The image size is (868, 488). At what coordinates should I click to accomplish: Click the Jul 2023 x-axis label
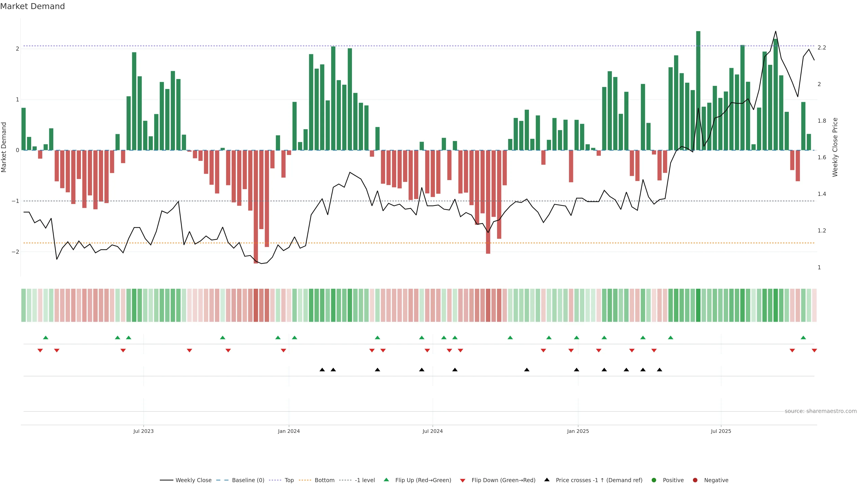coord(143,432)
